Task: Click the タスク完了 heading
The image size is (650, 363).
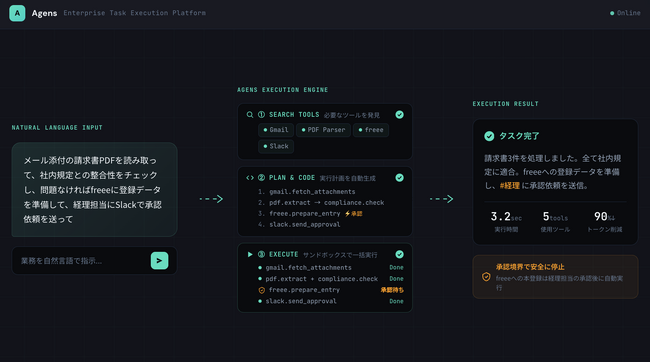Action: click(x=519, y=136)
